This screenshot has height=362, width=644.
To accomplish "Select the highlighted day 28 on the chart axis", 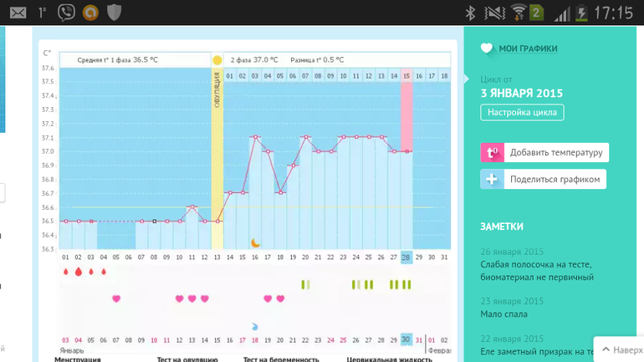I will coord(406,257).
